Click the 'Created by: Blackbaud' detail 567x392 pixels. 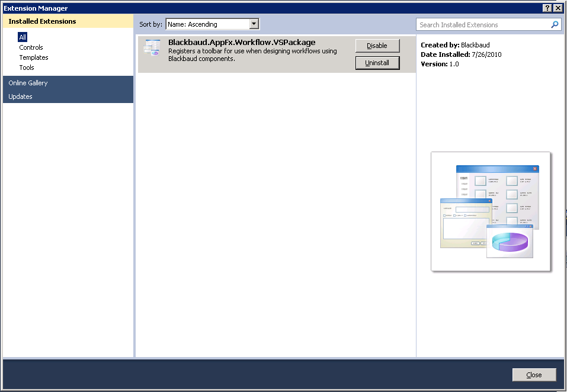[455, 45]
